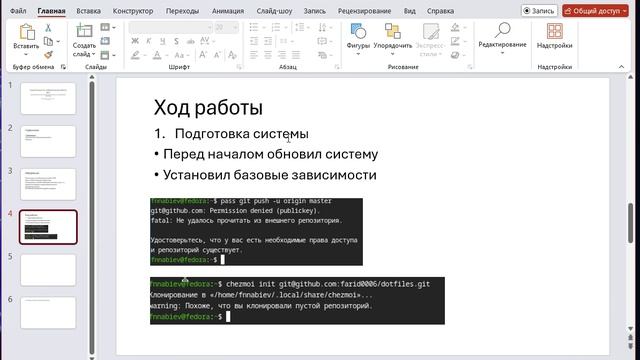Viewport: 640px width, 360px height.
Task: Pick text highlight color
Action: tap(135, 55)
